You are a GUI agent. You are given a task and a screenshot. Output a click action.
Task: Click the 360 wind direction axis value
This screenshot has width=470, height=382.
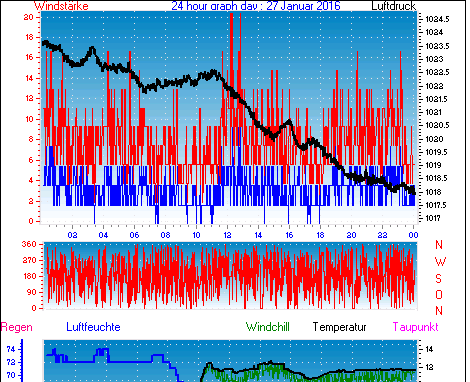pos(29,244)
